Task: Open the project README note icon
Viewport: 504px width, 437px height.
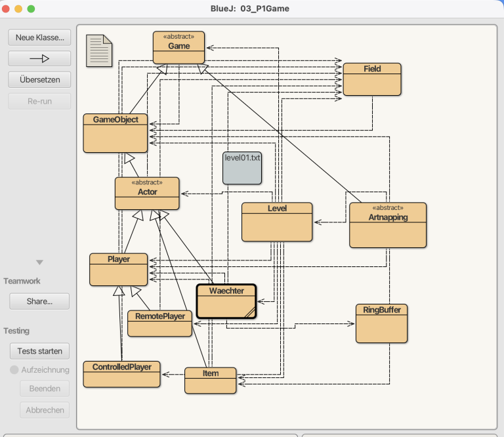Action: 100,51
